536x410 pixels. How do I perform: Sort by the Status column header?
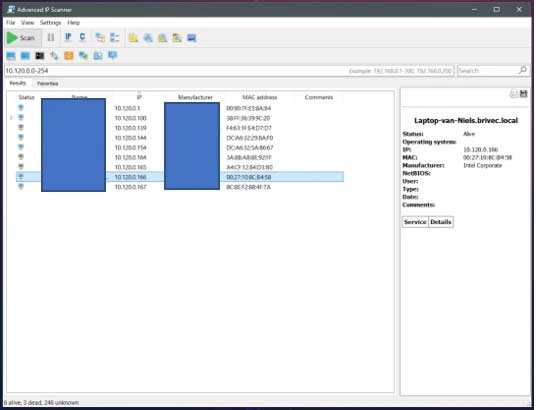(26, 97)
